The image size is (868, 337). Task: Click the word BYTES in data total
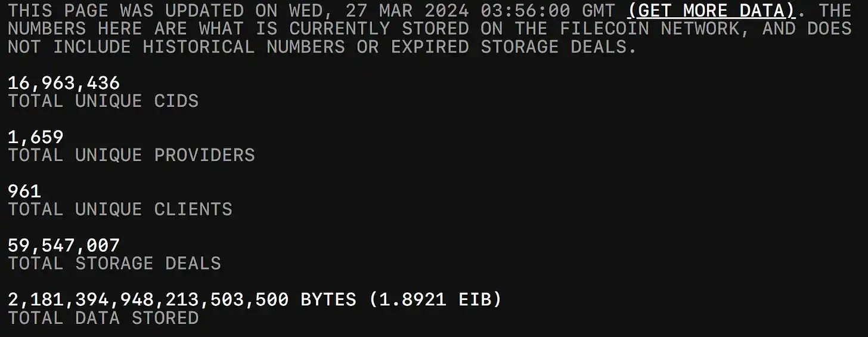(x=328, y=299)
